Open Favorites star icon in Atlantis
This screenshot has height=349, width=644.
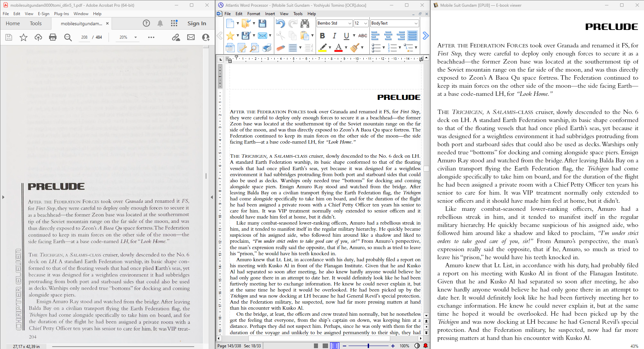230,36
